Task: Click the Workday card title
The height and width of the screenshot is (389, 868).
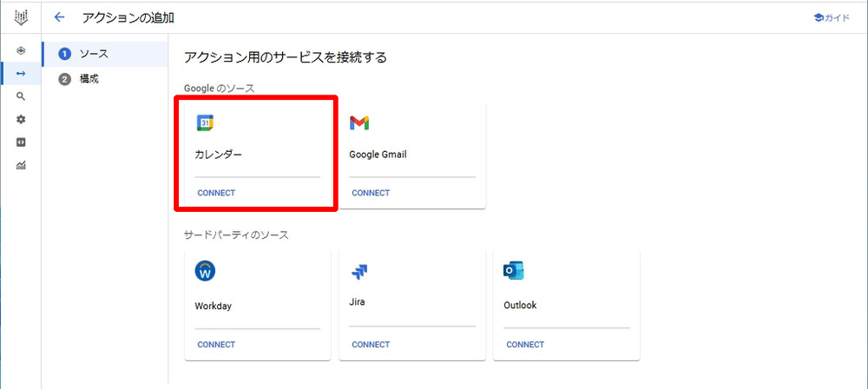Action: click(214, 306)
